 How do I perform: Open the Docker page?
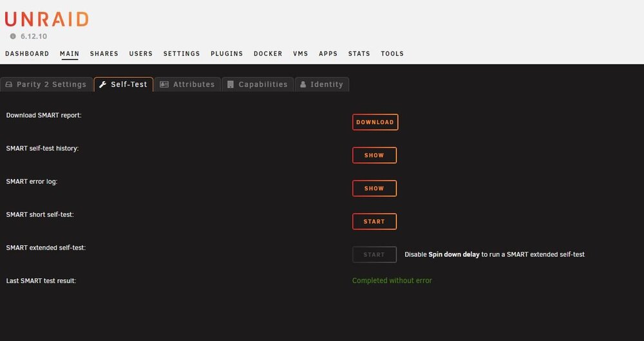click(x=268, y=53)
